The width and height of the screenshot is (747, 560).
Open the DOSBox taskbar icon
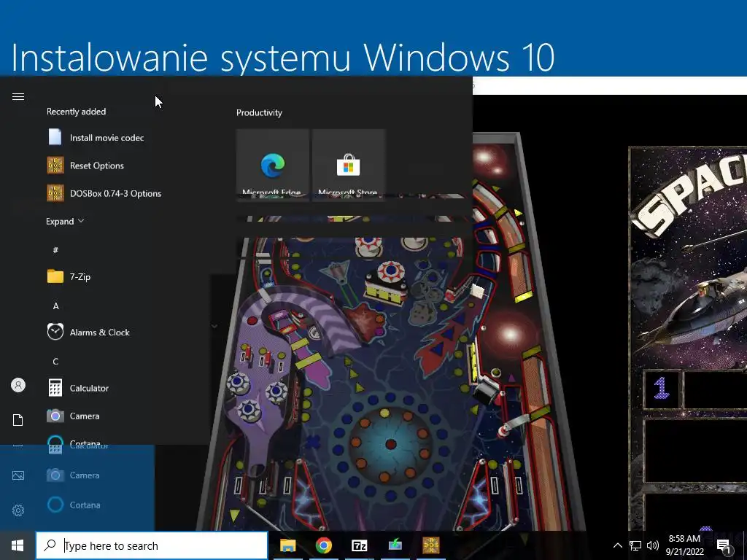pos(431,545)
